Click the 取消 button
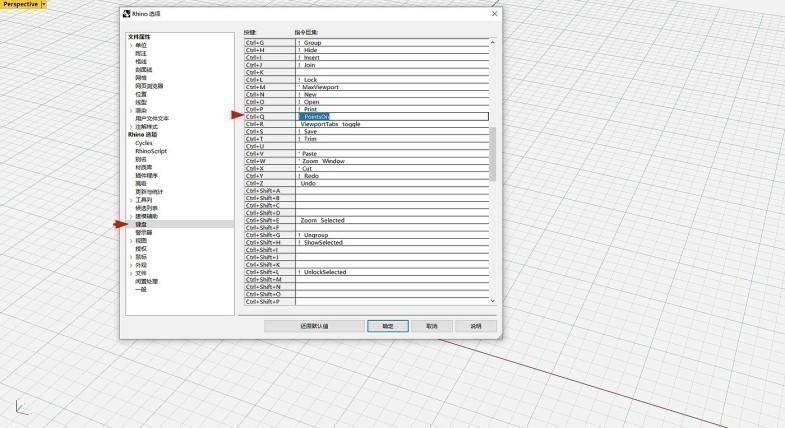785x428 pixels. (431, 326)
